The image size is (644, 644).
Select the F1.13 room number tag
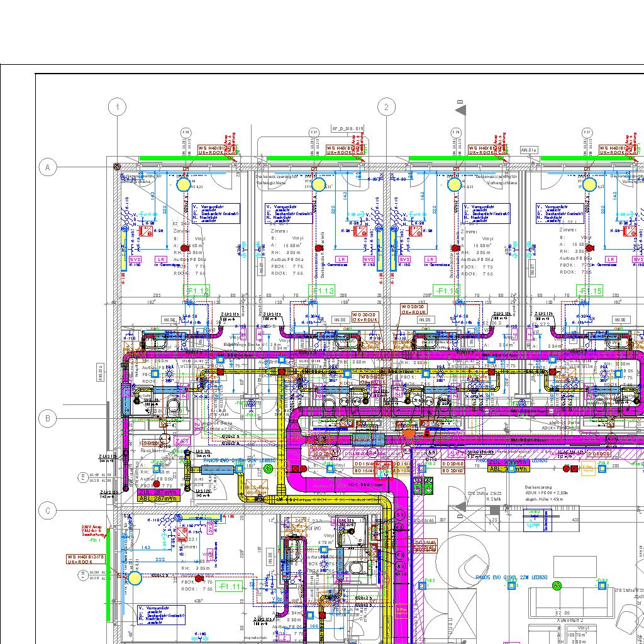pos(322,291)
